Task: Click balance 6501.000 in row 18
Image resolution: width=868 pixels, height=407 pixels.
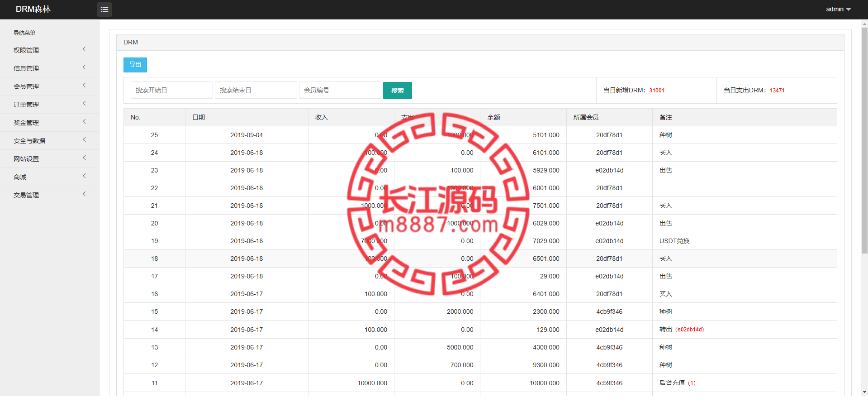Action: [x=546, y=259]
